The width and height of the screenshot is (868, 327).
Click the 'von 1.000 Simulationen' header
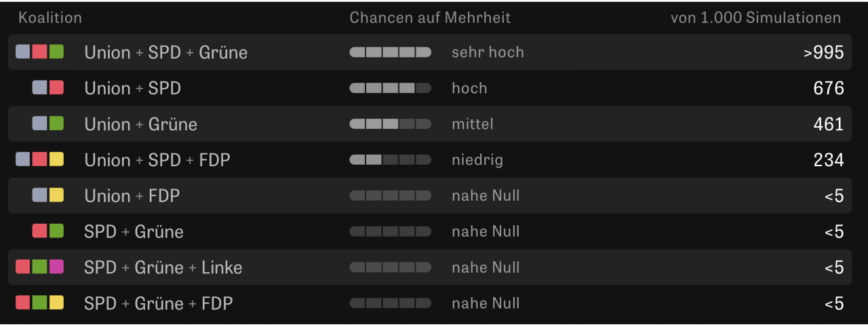pyautogui.click(x=755, y=18)
